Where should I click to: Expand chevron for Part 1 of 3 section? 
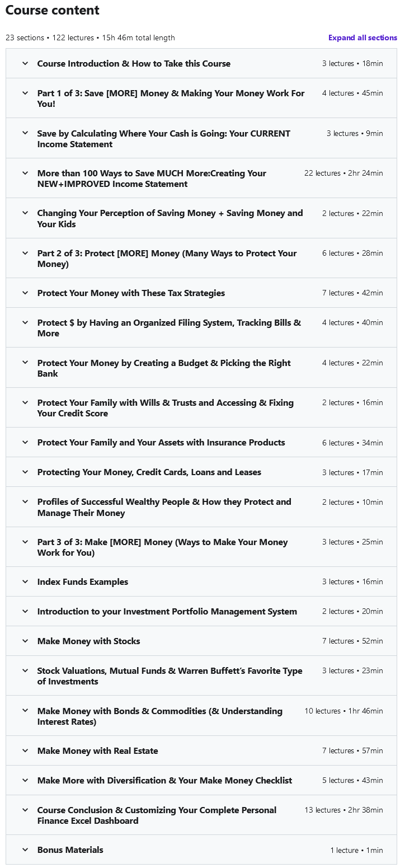coord(25,93)
